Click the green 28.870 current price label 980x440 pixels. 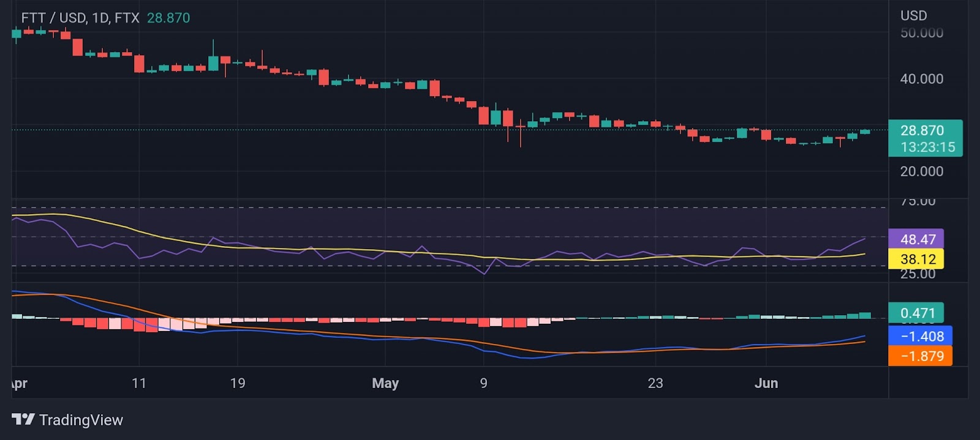[922, 130]
